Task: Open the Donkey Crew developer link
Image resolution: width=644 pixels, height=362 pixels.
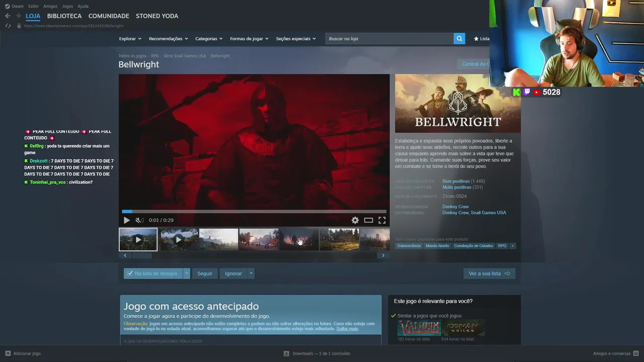Action: [455, 207]
